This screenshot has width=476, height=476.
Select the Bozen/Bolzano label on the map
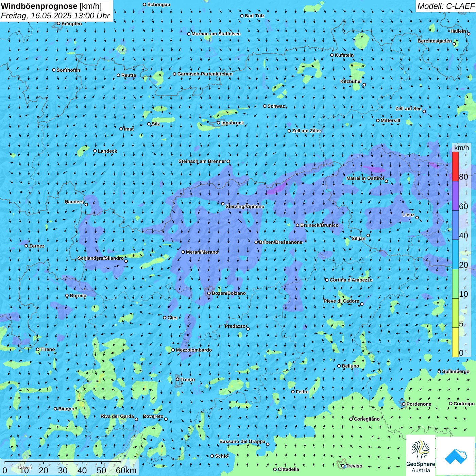click(228, 293)
